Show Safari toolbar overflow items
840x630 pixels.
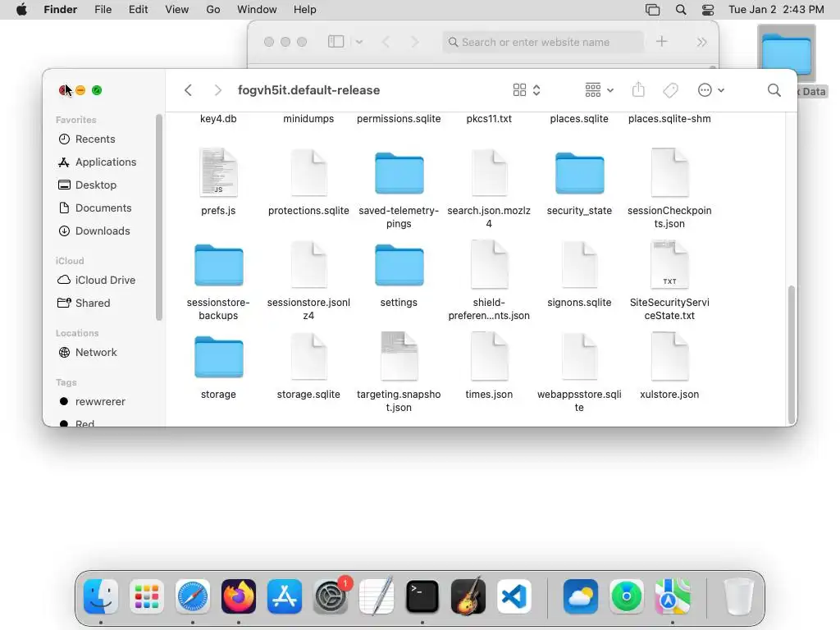click(x=702, y=42)
